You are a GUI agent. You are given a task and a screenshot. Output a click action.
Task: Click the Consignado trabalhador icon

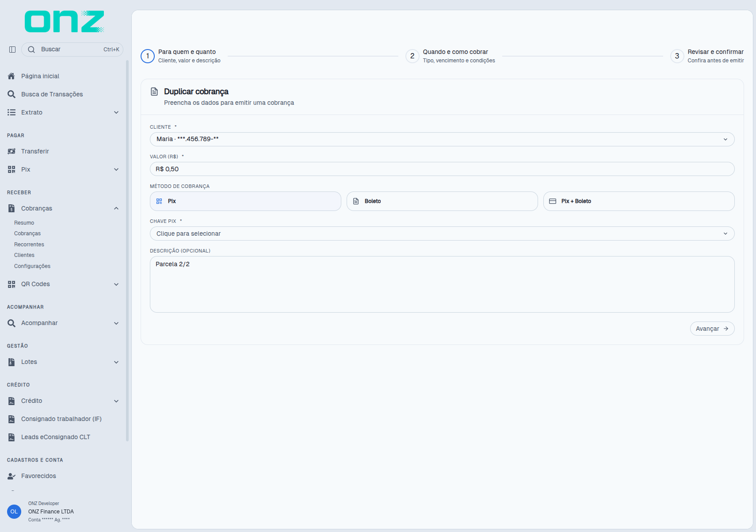tap(11, 419)
